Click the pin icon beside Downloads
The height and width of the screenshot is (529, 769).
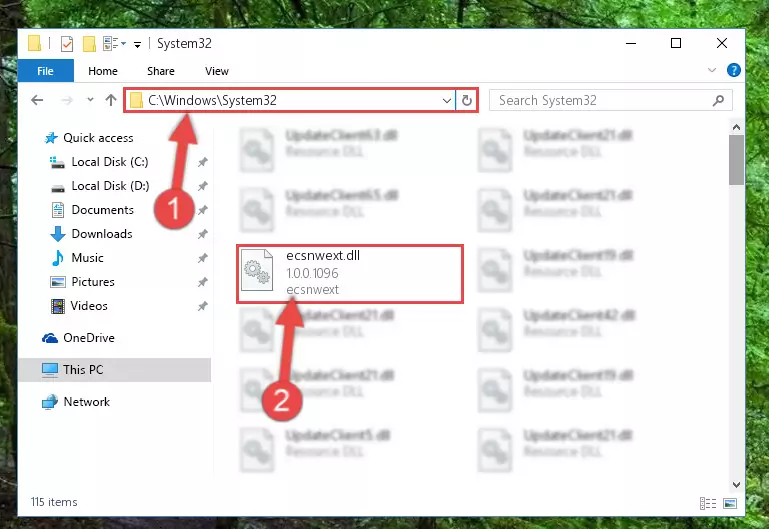pos(202,234)
